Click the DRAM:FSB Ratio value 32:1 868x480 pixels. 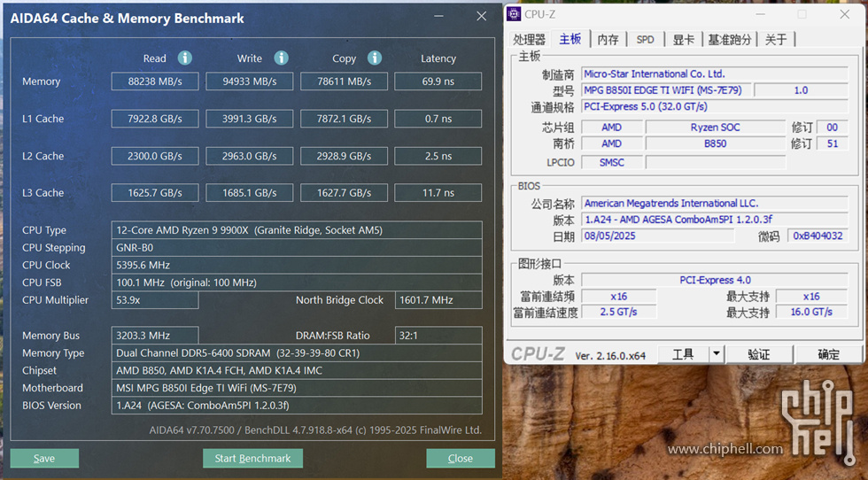pyautogui.click(x=438, y=336)
